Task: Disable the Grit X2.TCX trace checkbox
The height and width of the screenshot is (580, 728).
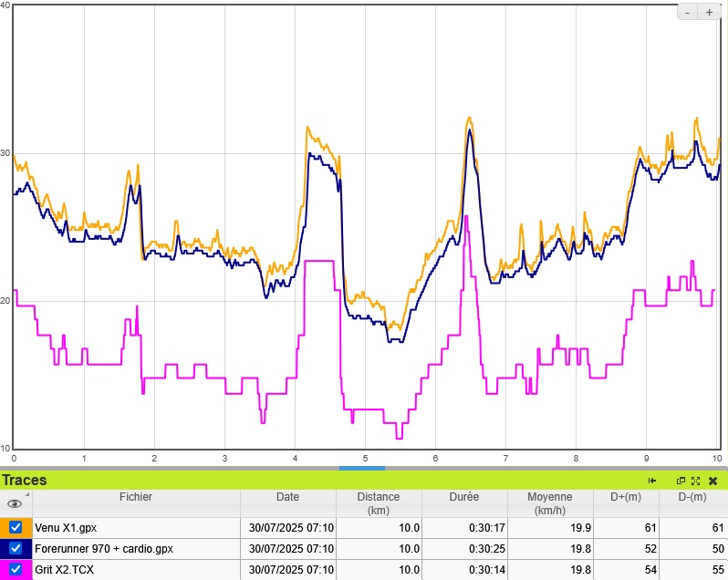Action: (16, 570)
